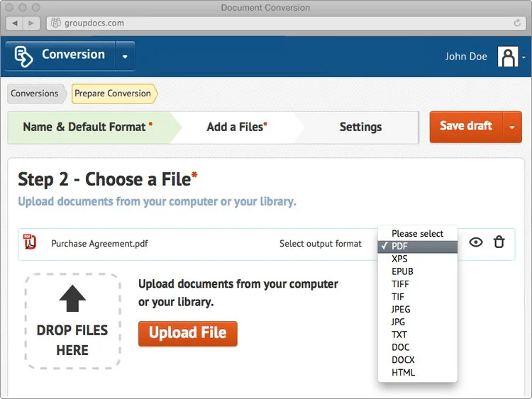Reload the page with refresh icon
The image size is (532, 399).
517,23
